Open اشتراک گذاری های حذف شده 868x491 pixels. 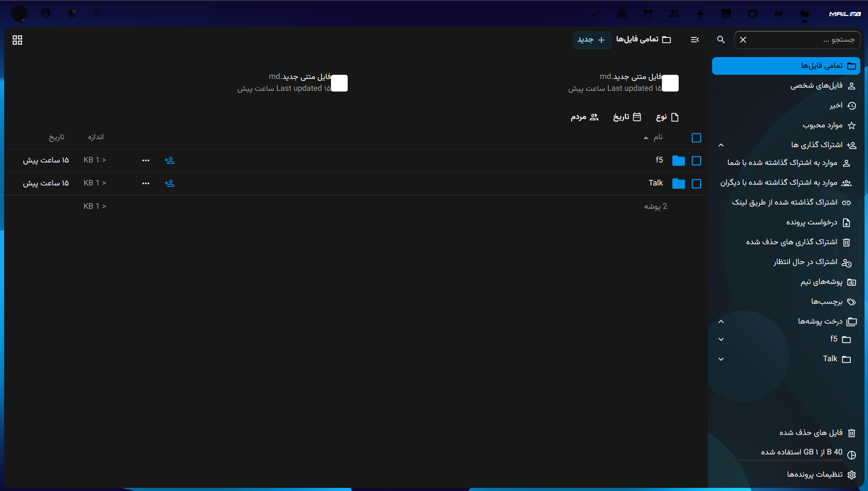click(x=786, y=242)
